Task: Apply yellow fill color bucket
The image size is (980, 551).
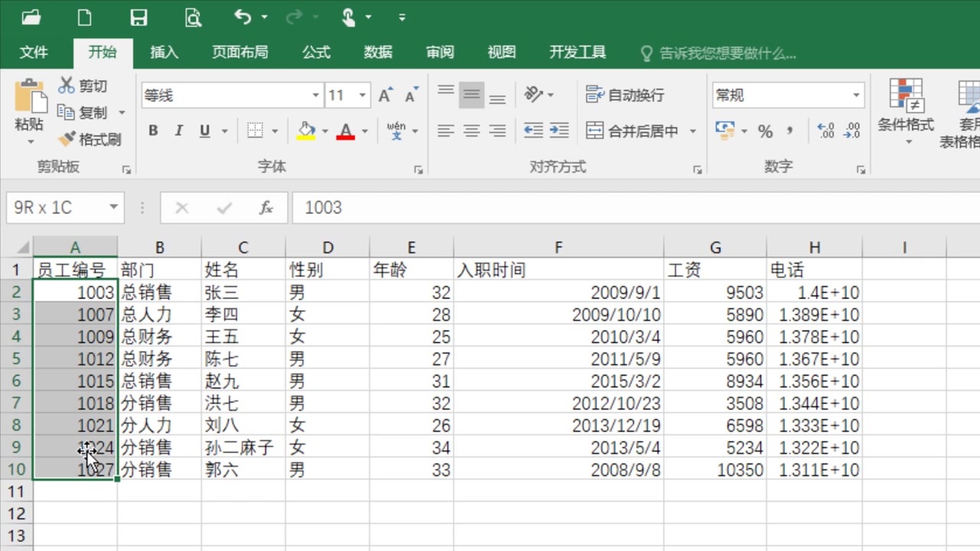Action: (306, 131)
